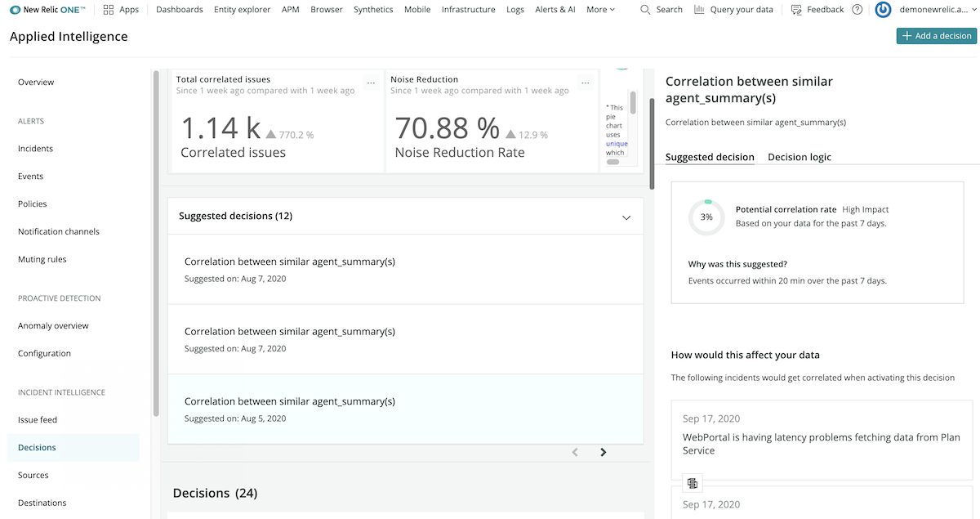The width and height of the screenshot is (980, 519).
Task: Click the Add a decision button
Action: (937, 36)
